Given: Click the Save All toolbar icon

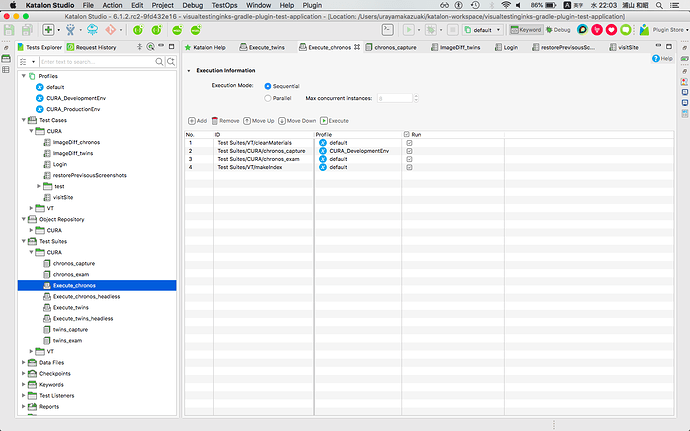Looking at the screenshot, I should pos(27,30).
